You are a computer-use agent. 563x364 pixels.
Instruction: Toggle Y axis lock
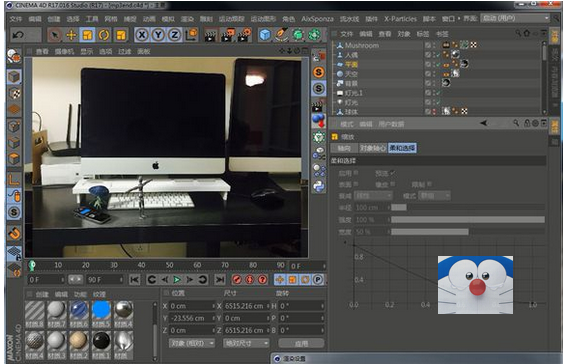158,35
